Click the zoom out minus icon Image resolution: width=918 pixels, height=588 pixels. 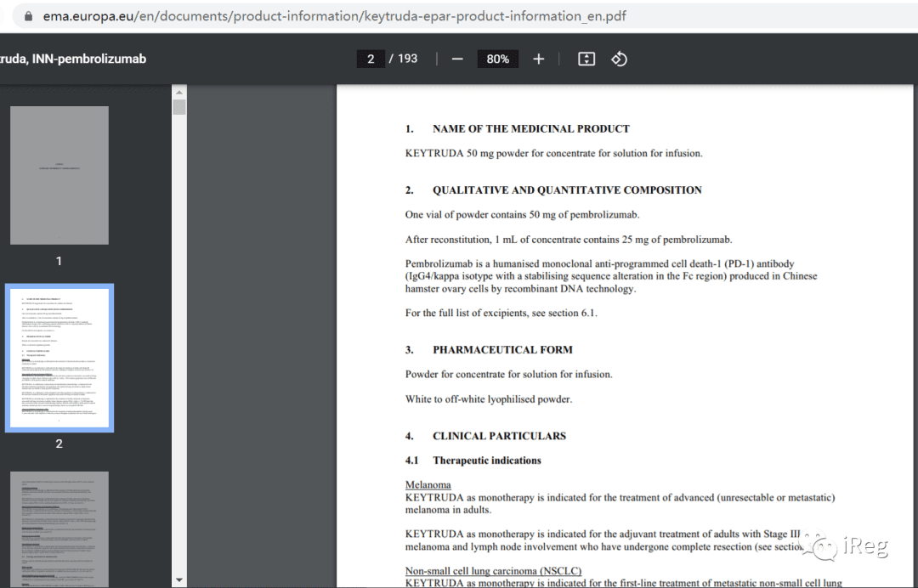click(x=457, y=59)
